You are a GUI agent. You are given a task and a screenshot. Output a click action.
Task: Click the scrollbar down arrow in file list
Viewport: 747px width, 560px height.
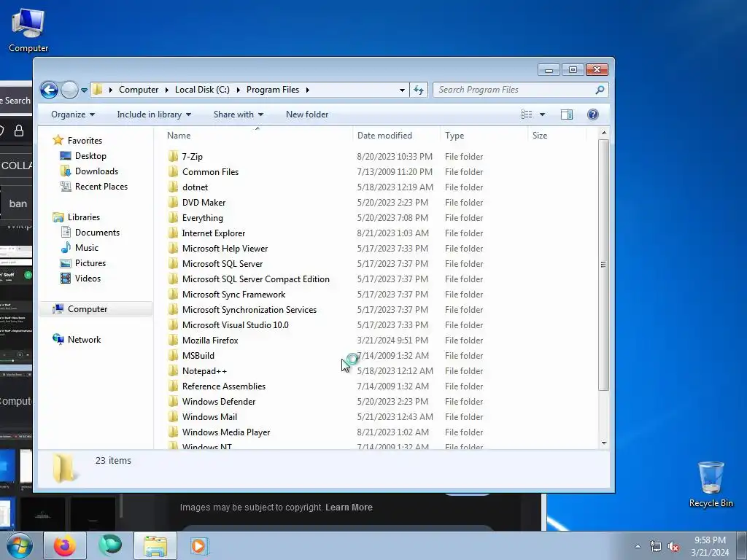point(603,443)
